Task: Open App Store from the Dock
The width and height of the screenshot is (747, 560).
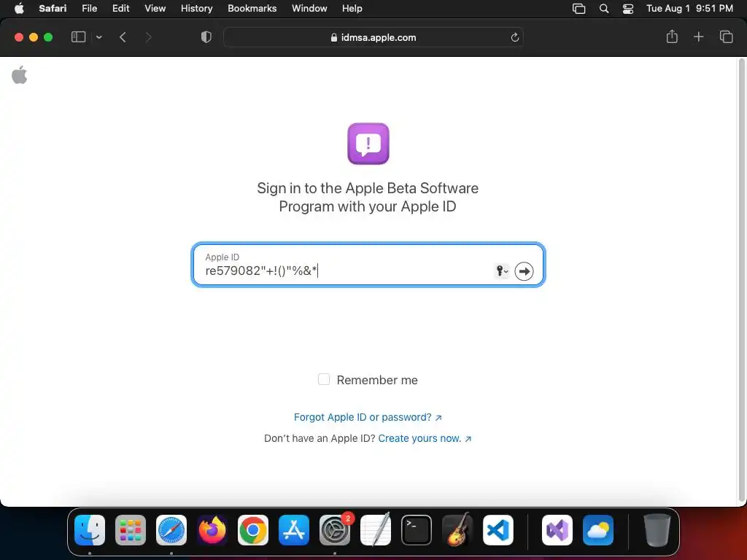Action: 294,530
